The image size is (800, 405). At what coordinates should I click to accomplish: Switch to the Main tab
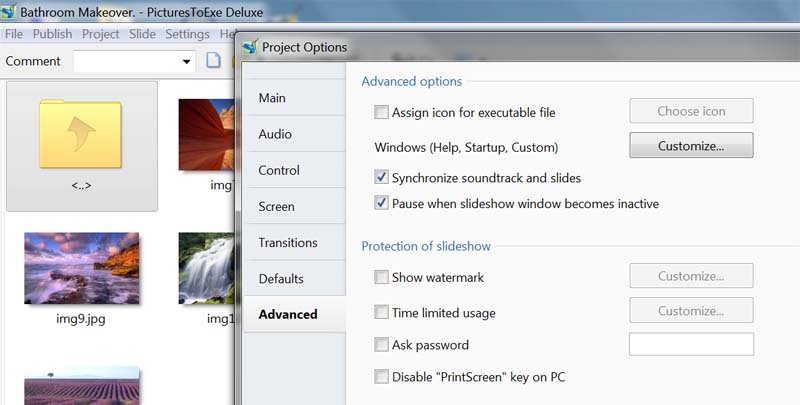pos(295,97)
